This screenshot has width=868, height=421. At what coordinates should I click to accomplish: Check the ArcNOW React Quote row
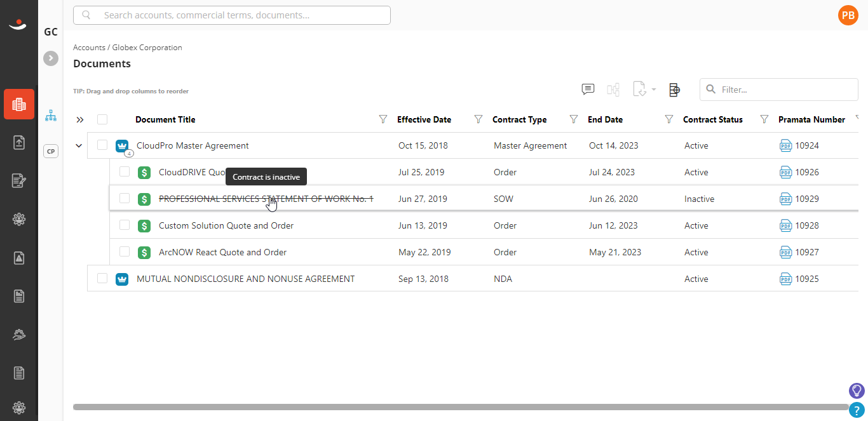(x=125, y=251)
